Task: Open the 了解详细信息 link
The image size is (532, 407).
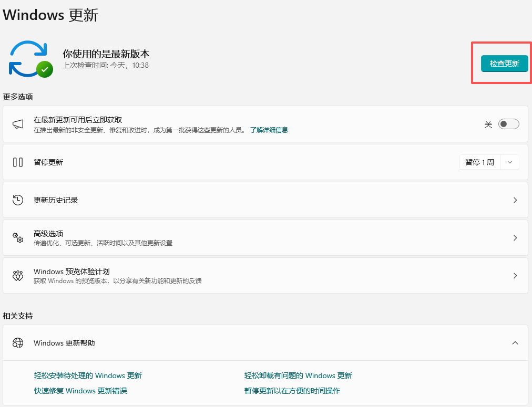Action: (x=269, y=130)
